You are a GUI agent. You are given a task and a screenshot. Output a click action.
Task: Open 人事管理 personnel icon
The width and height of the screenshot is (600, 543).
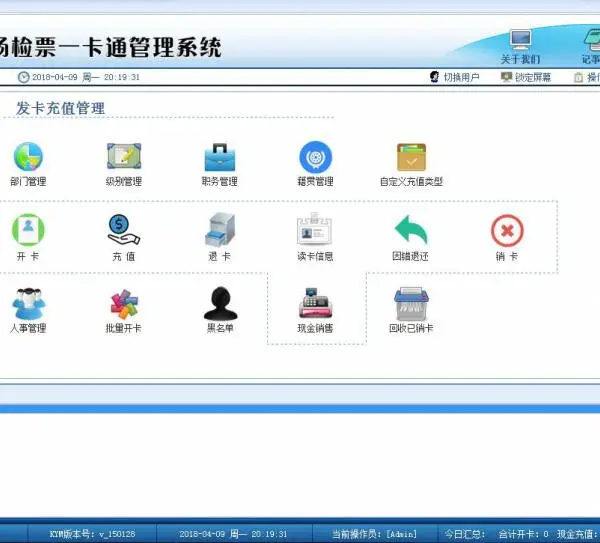28,303
